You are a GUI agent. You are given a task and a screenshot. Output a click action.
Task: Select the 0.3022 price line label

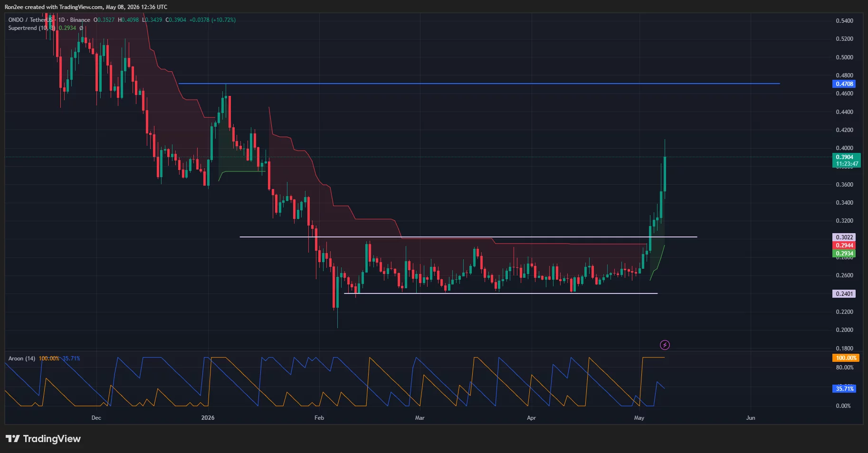(x=844, y=237)
